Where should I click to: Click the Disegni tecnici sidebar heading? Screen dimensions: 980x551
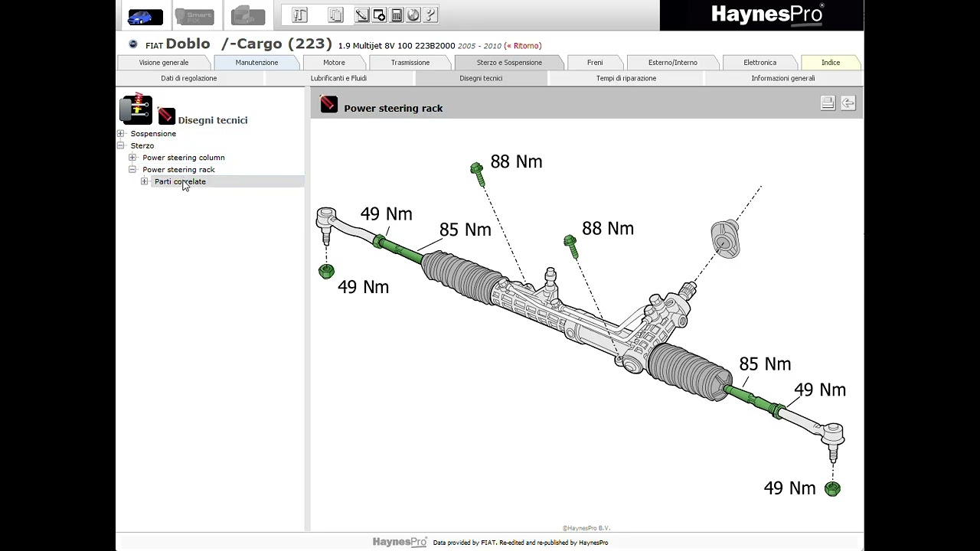click(x=213, y=120)
